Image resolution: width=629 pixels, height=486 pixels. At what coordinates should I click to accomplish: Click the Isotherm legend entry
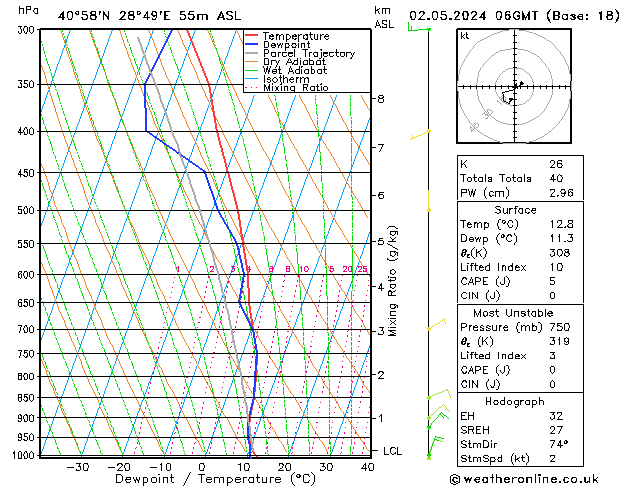286,79
